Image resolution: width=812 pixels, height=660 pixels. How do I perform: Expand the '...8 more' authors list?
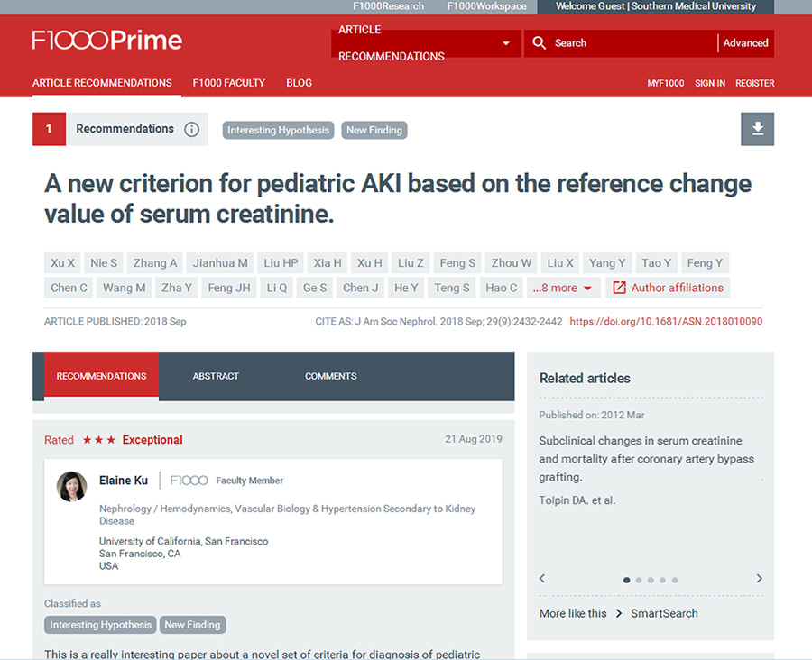point(562,288)
